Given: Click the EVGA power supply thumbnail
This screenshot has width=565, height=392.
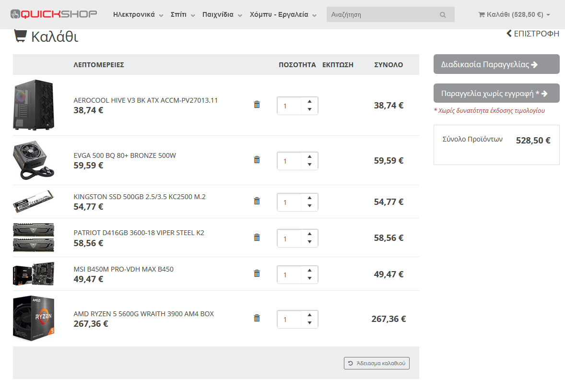Looking at the screenshot, I should (x=34, y=160).
